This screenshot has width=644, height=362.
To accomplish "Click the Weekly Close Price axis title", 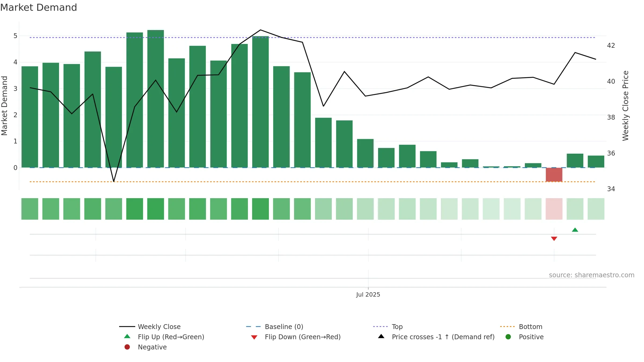I will click(x=625, y=106).
